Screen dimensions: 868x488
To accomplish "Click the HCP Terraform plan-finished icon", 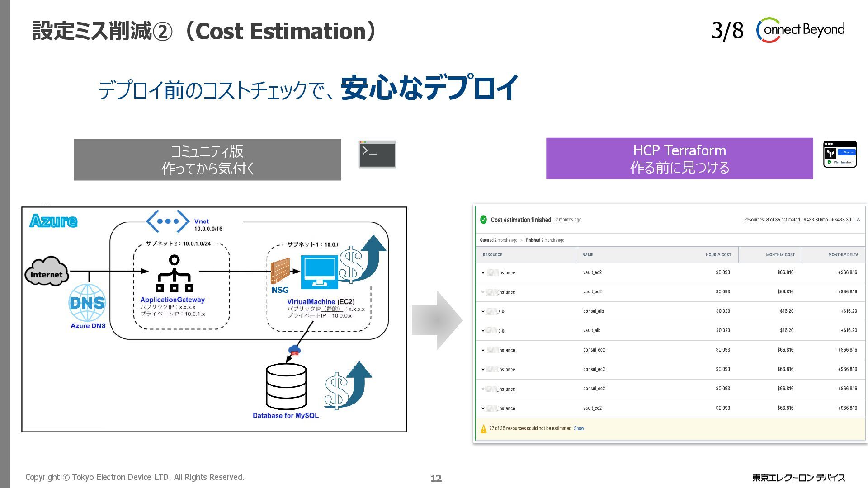I will point(840,154).
